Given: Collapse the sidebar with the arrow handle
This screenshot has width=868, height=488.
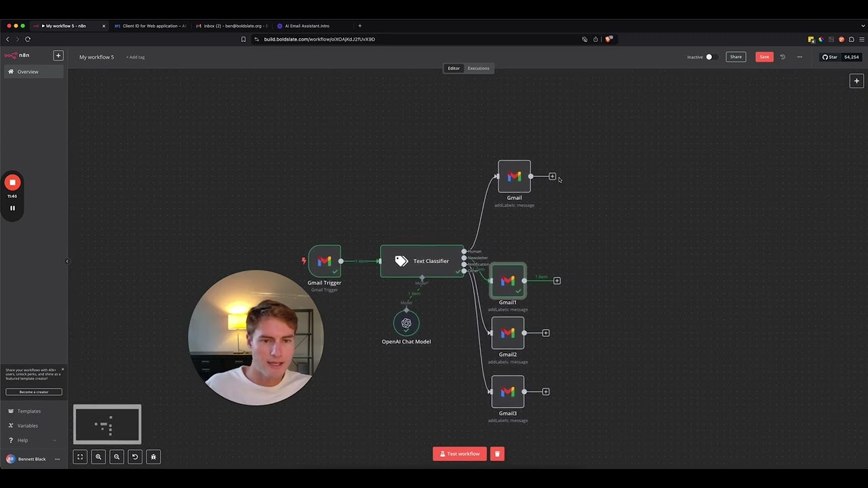Looking at the screenshot, I should (66, 262).
